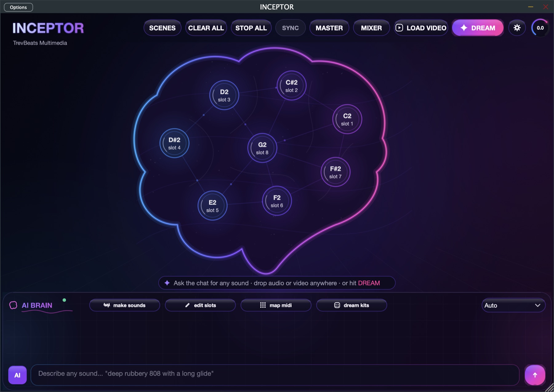Trigger the E2 slot 5 node
The height and width of the screenshot is (392, 554).
point(212,206)
